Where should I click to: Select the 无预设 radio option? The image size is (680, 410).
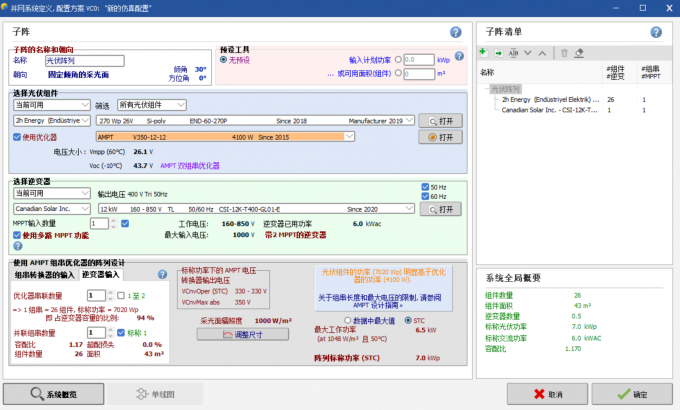223,59
